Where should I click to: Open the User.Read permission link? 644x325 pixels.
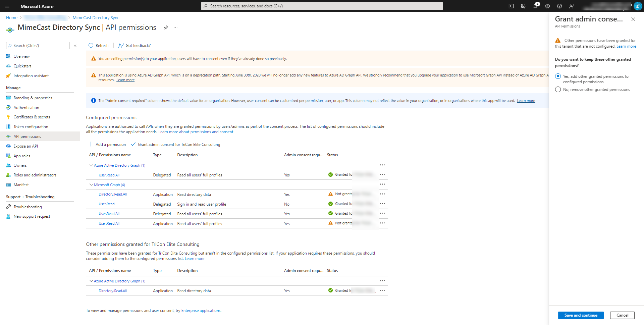pos(107,204)
